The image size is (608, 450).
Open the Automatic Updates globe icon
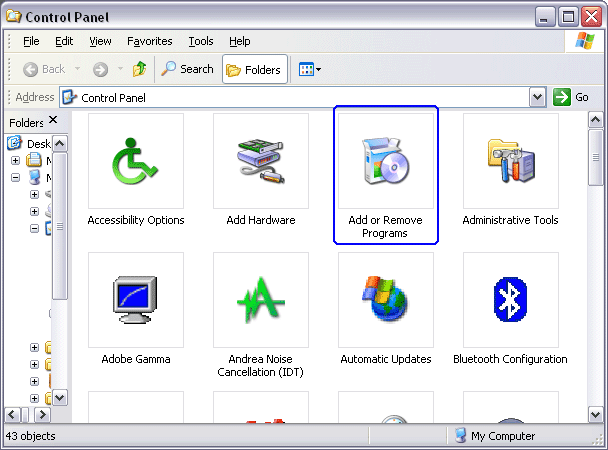coord(386,298)
